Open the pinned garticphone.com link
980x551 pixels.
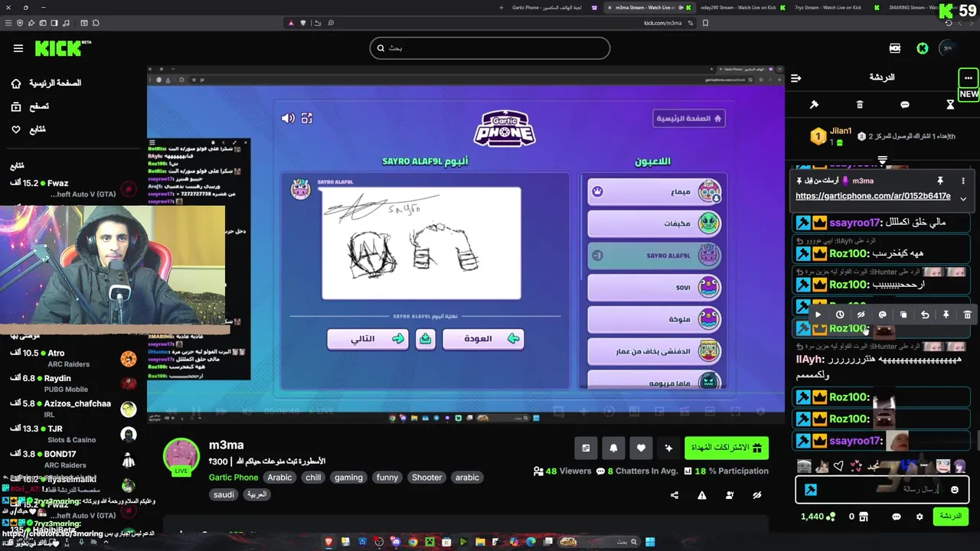[873, 196]
